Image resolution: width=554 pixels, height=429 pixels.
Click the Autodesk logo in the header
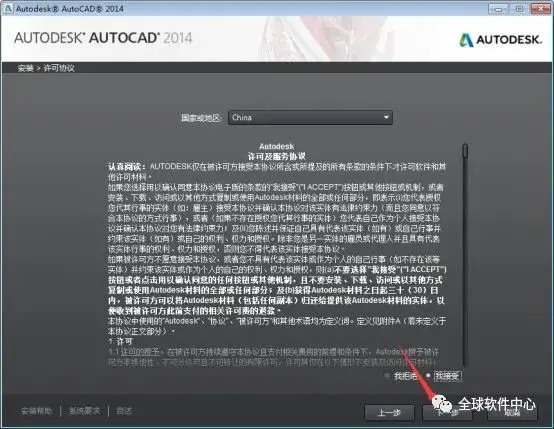pos(500,40)
